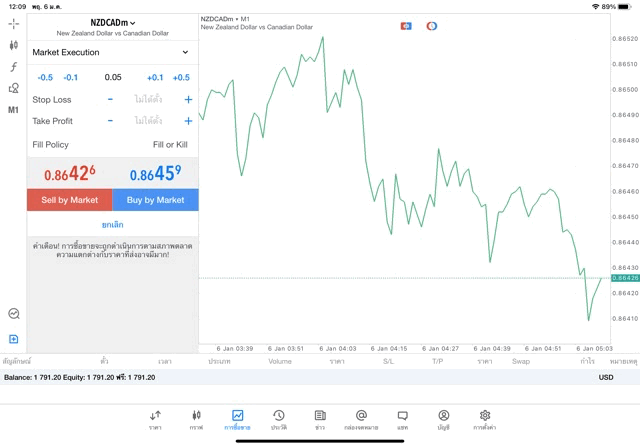Increase the Take Profit value

pyautogui.click(x=188, y=121)
